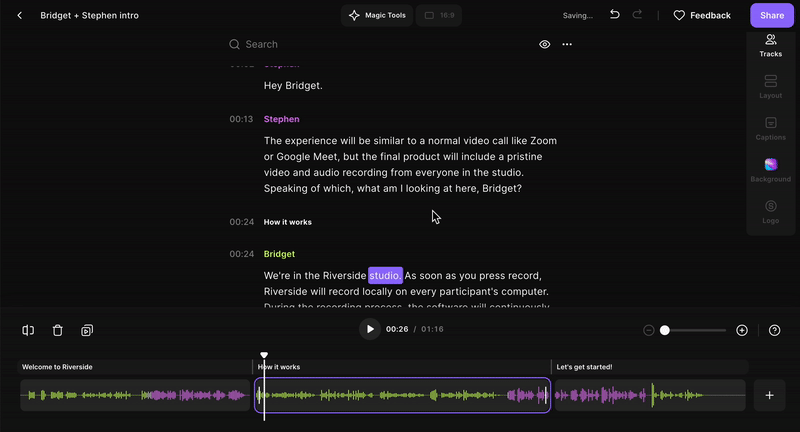The height and width of the screenshot is (432, 800).
Task: Select the 'Let's get started!' chapter label
Action: click(x=584, y=367)
